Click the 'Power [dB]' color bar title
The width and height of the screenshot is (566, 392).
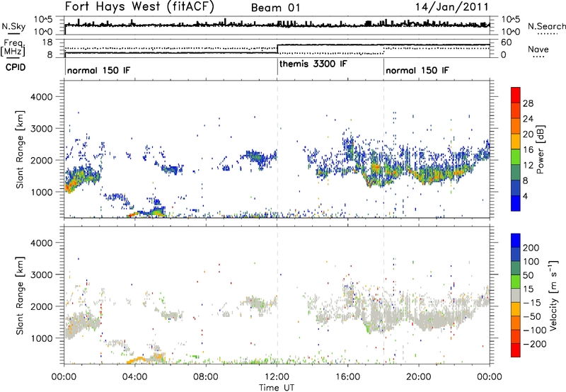pos(541,149)
